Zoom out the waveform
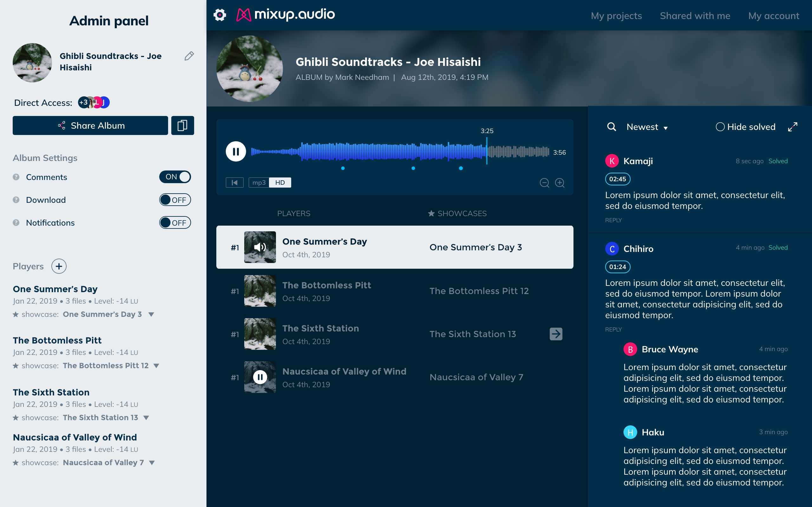Image resolution: width=812 pixels, height=507 pixels. tap(544, 183)
